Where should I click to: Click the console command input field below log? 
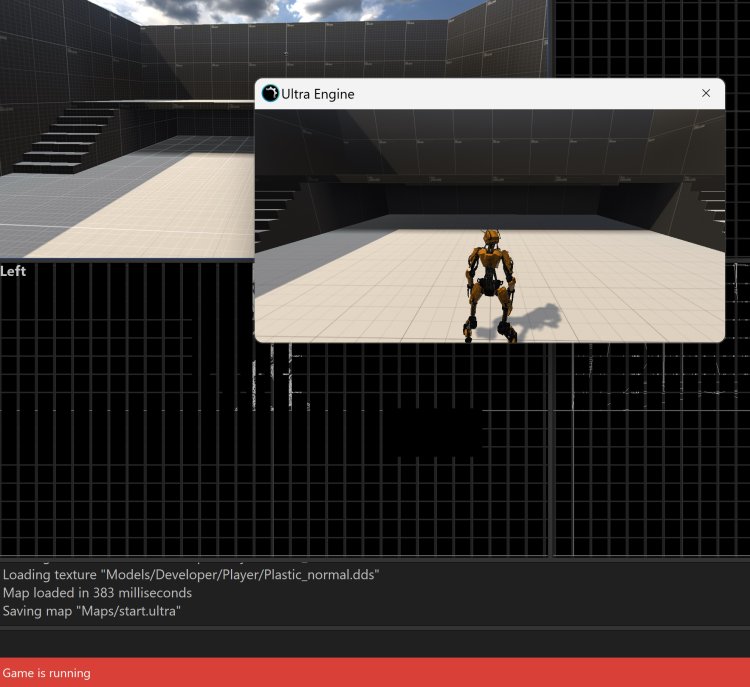[x=375, y=642]
